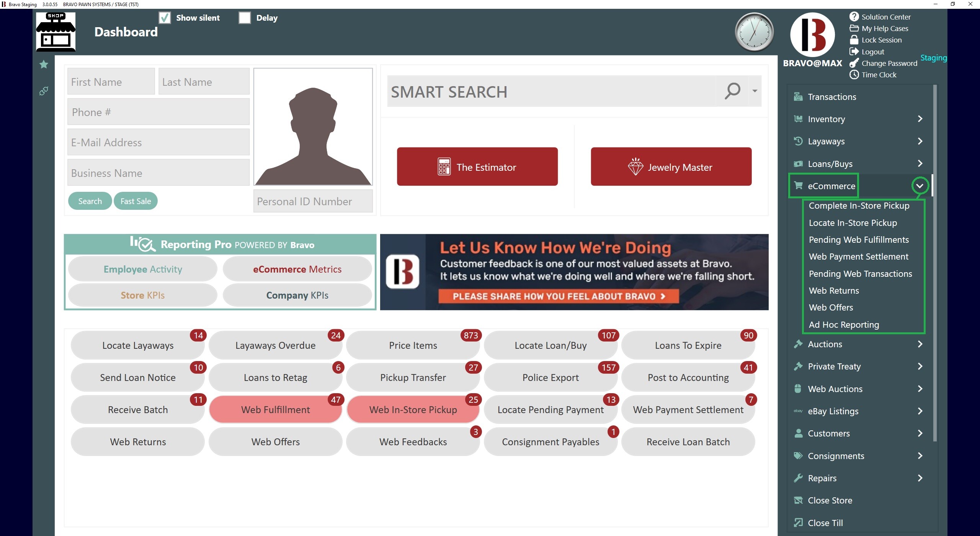Image resolution: width=980 pixels, height=536 pixels.
Task: Click the Fast Sale button
Action: pyautogui.click(x=136, y=201)
